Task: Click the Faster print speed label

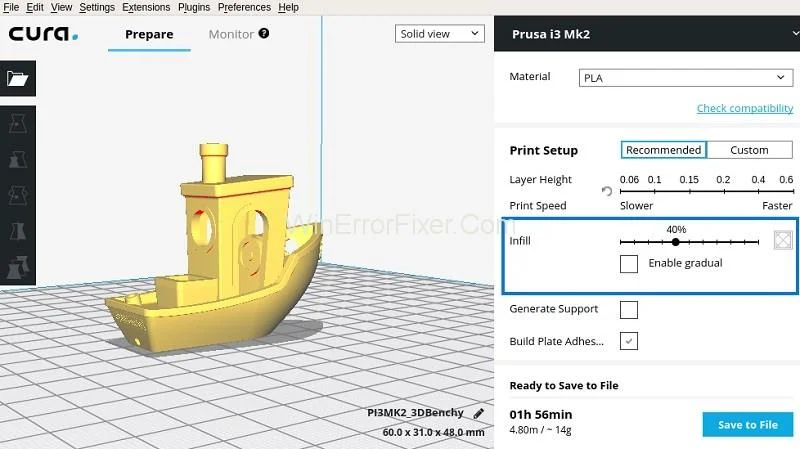Action: coord(777,206)
